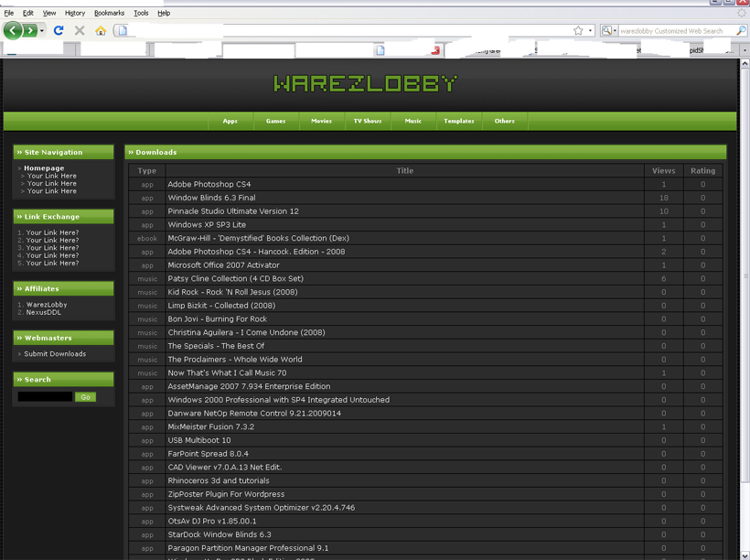The height and width of the screenshot is (560, 750).
Task: Open Bon Jovi - Burning For Rock
Action: [217, 318]
